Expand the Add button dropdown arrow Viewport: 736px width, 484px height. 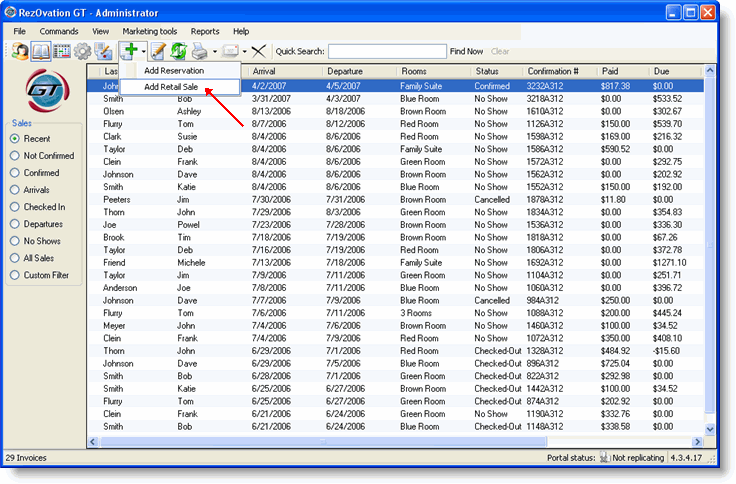click(x=144, y=51)
